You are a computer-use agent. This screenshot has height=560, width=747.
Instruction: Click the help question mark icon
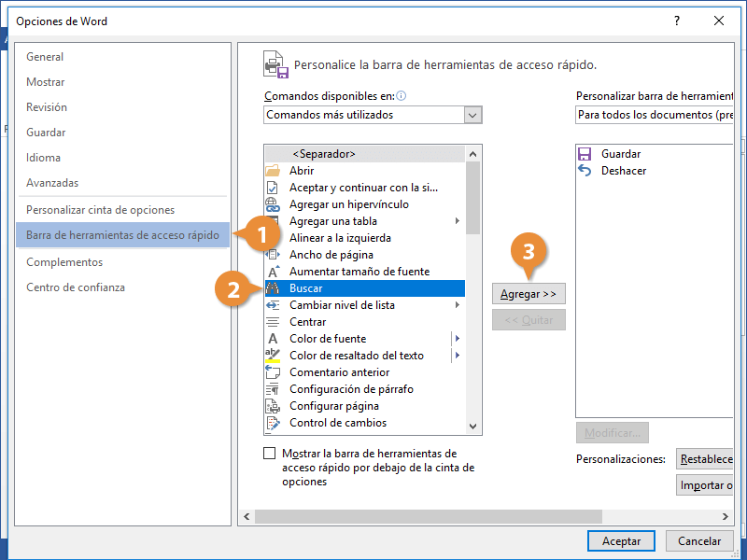click(677, 21)
